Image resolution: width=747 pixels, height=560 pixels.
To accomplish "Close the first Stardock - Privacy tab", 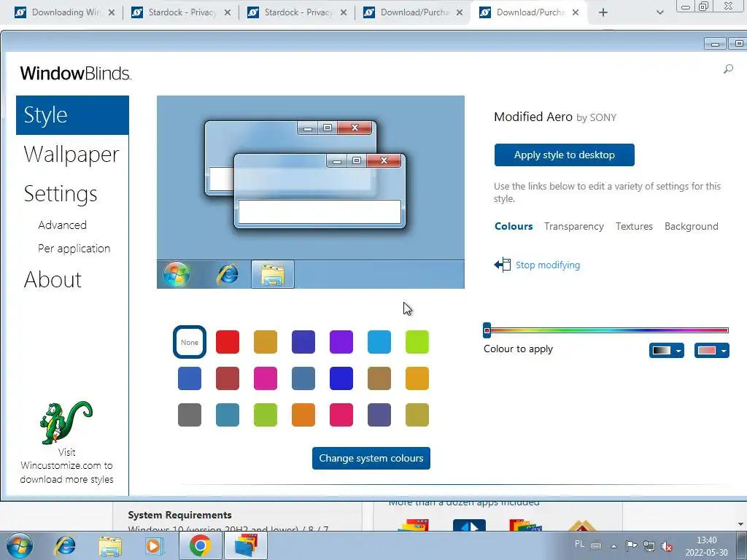I will click(228, 12).
